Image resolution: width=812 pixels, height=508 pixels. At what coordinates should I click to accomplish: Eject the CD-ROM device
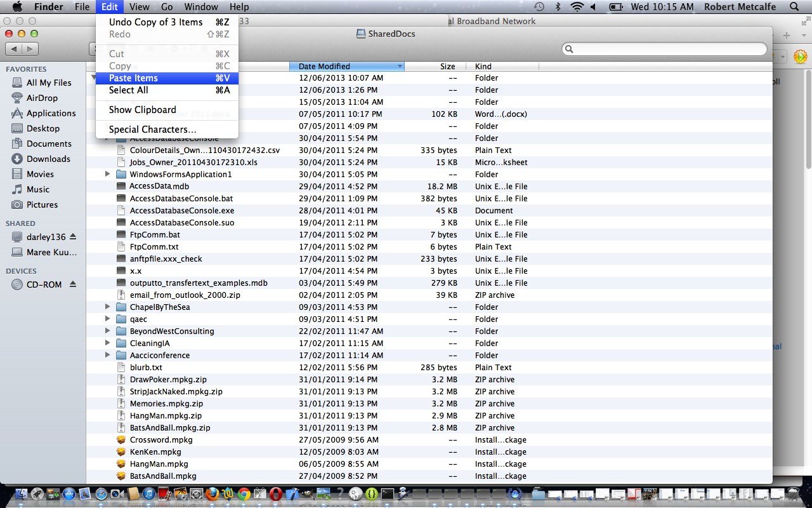pyautogui.click(x=73, y=284)
